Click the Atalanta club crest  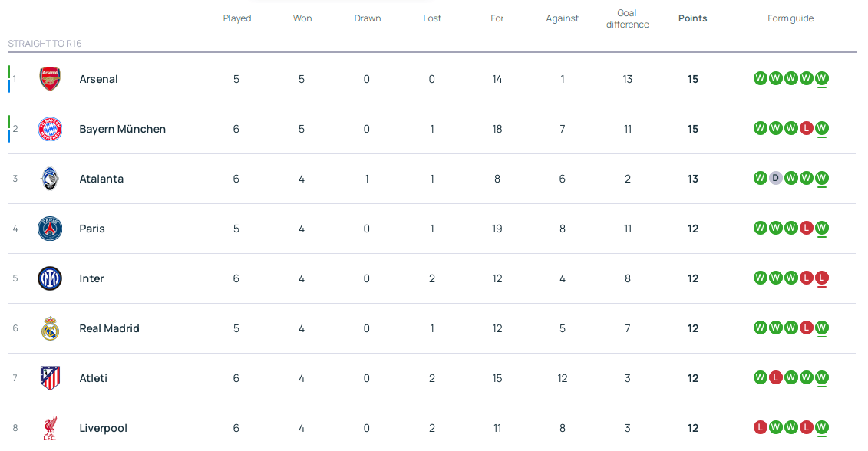tap(50, 179)
